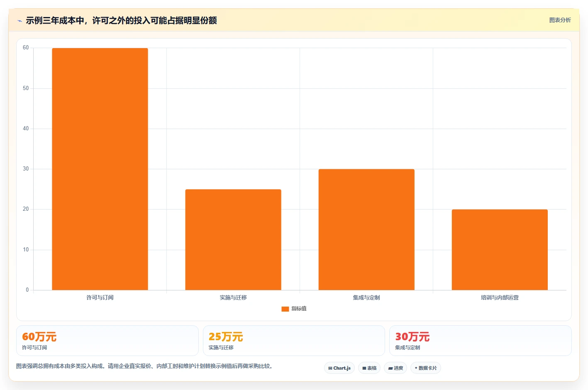Click the 实施与迁移 card caption
This screenshot has width=588, height=390.
tap(221, 348)
